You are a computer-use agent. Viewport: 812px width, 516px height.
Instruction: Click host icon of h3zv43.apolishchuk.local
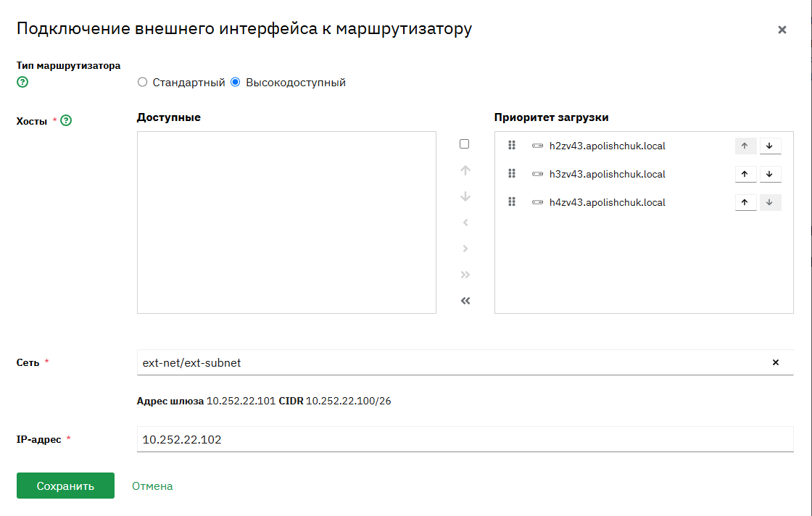(x=537, y=175)
